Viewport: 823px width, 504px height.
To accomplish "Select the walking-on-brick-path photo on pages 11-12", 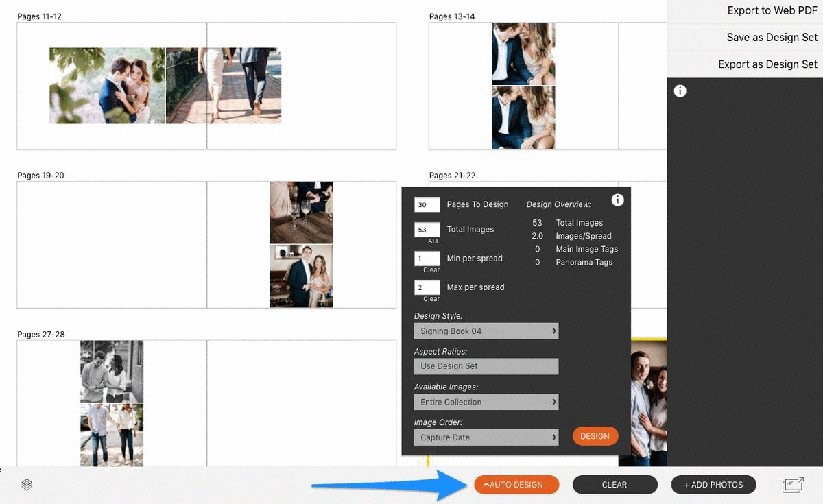I will point(224,86).
